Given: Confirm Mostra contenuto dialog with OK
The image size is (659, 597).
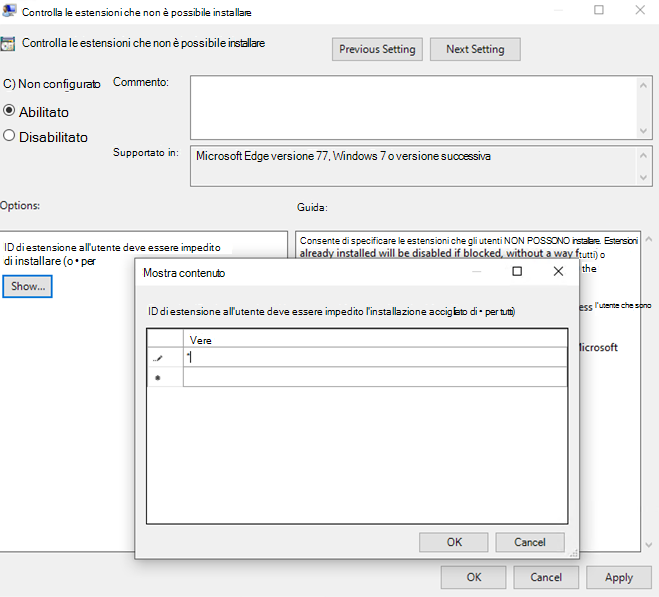Looking at the screenshot, I should click(x=454, y=542).
